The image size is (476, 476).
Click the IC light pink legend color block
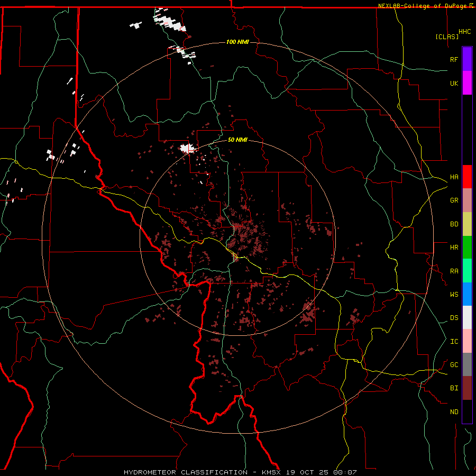[x=467, y=341]
